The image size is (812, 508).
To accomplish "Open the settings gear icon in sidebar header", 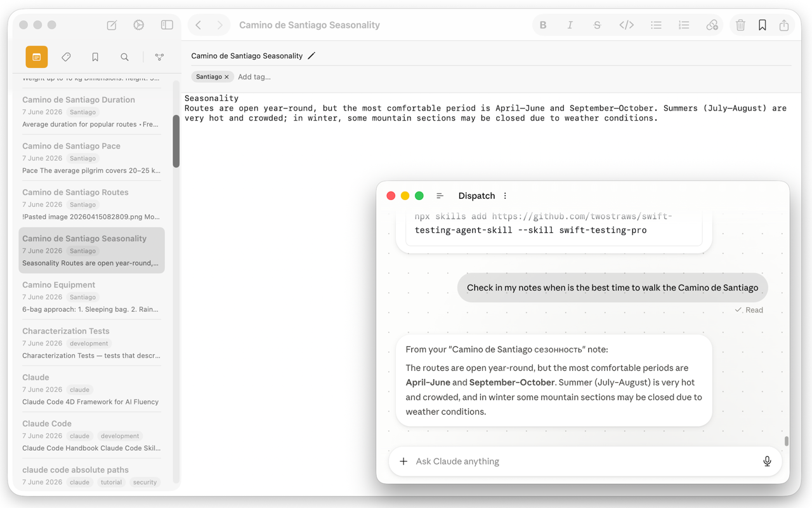I will click(139, 25).
